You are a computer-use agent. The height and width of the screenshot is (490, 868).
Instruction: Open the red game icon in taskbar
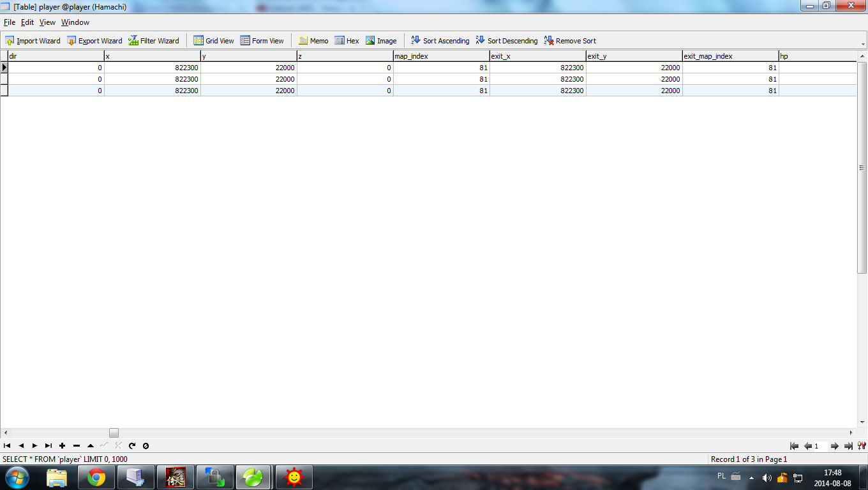pyautogui.click(x=176, y=477)
